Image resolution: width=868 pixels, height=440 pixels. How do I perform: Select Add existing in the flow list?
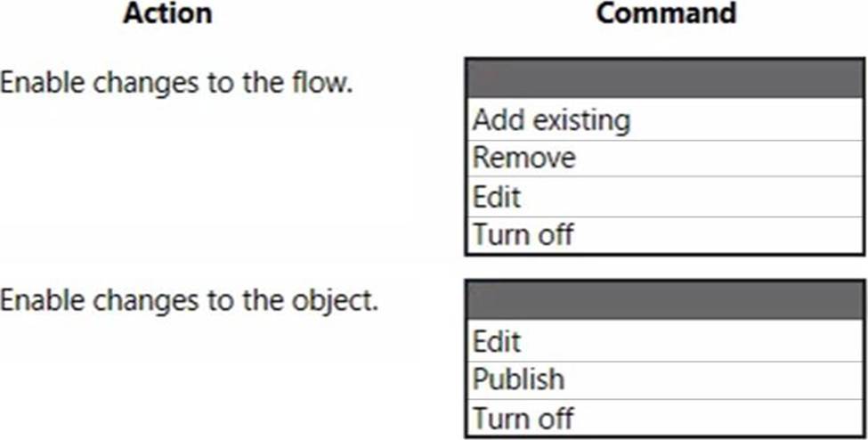(664, 119)
